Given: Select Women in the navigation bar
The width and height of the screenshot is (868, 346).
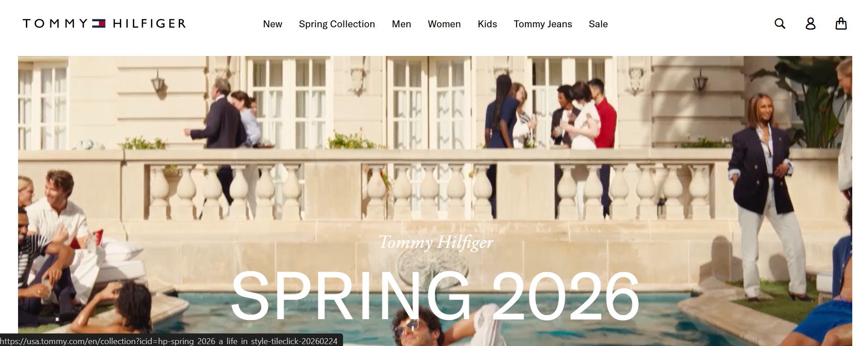Looking at the screenshot, I should (444, 24).
